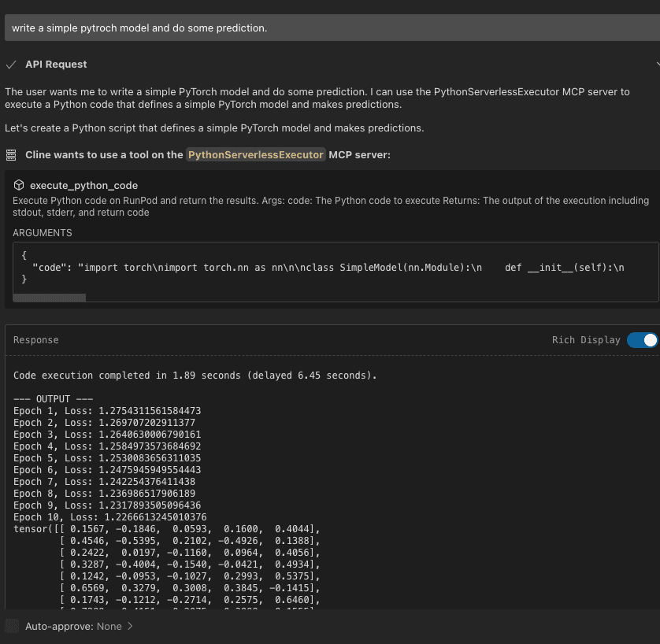This screenshot has width=660, height=644.
Task: Click the Epoch 9 loss line
Action: [107, 505]
